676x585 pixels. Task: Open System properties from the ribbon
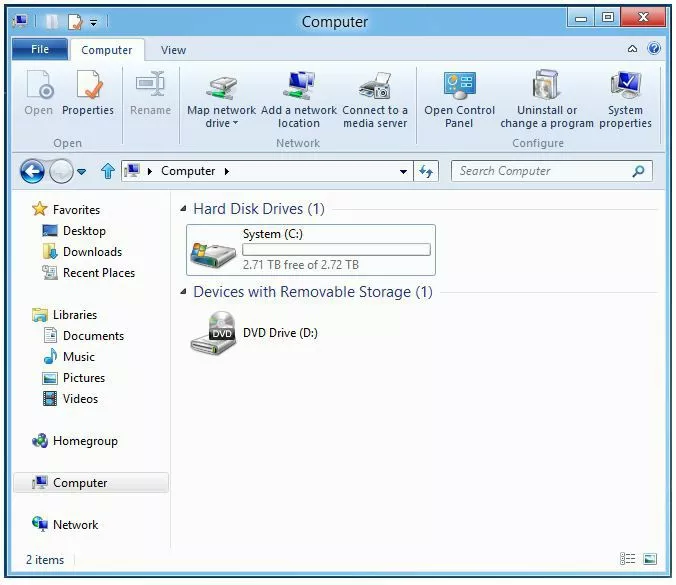625,86
